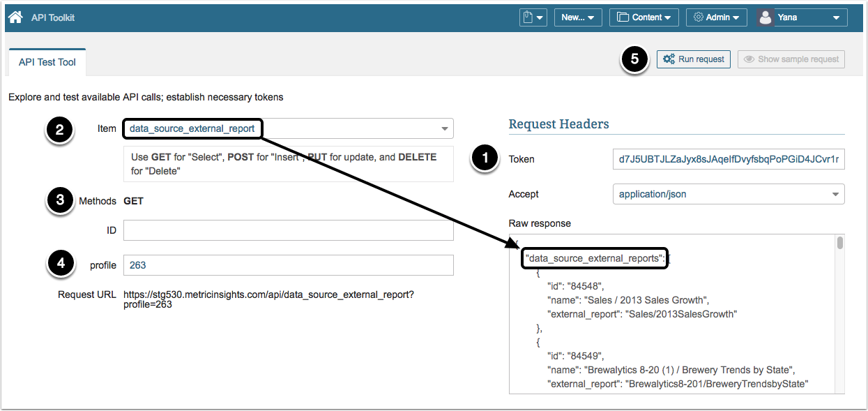
Task: Click the folder icon on Content menu
Action: (623, 17)
